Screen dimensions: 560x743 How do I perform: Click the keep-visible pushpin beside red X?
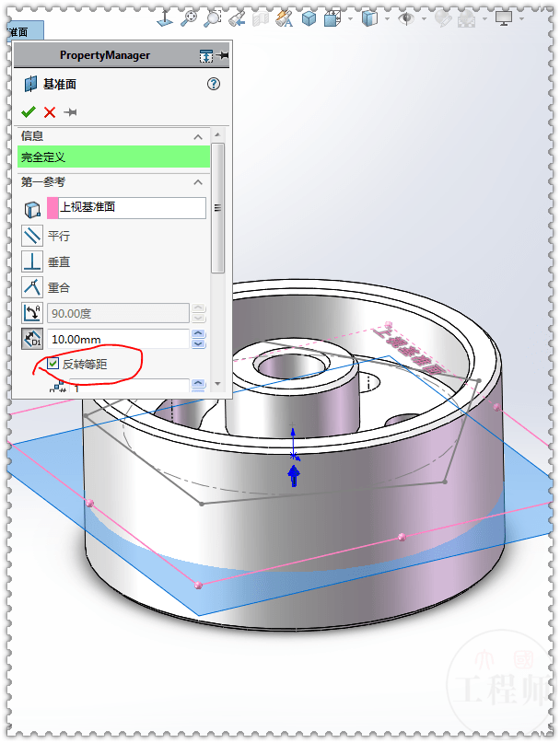(70, 112)
